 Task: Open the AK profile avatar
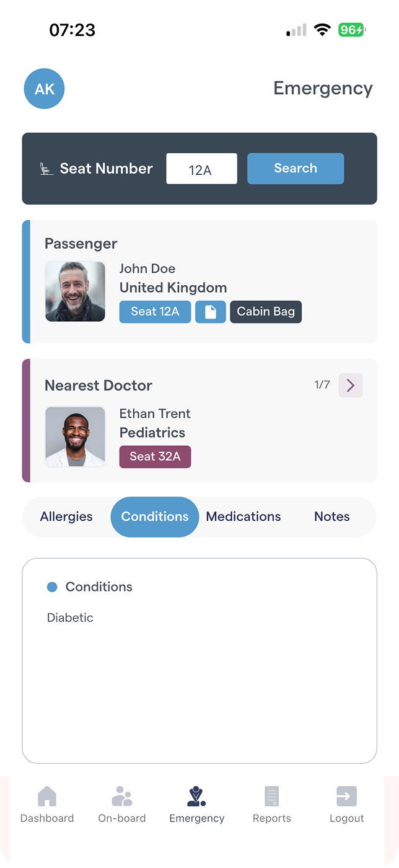pyautogui.click(x=44, y=89)
